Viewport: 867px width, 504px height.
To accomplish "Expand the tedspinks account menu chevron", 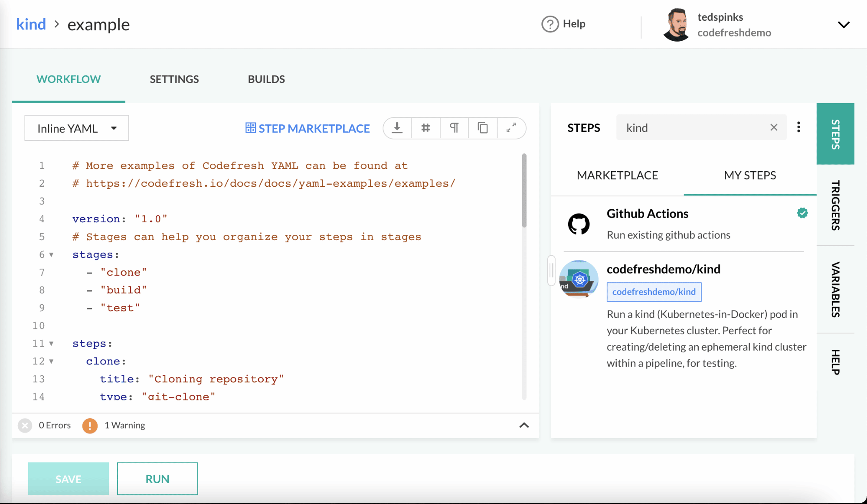I will pos(844,25).
